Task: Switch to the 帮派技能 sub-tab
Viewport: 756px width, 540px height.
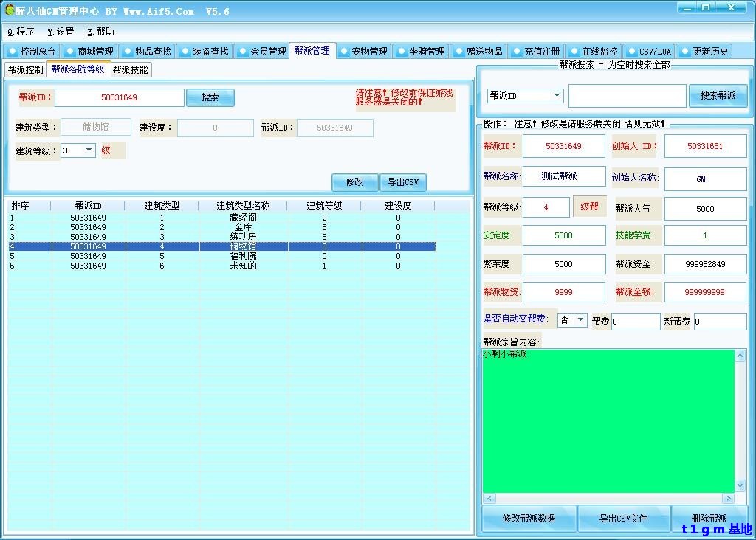Action: click(130, 69)
